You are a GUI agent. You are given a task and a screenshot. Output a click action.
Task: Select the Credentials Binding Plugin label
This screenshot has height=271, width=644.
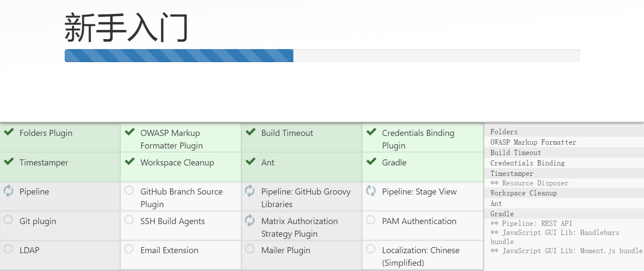[x=418, y=139]
